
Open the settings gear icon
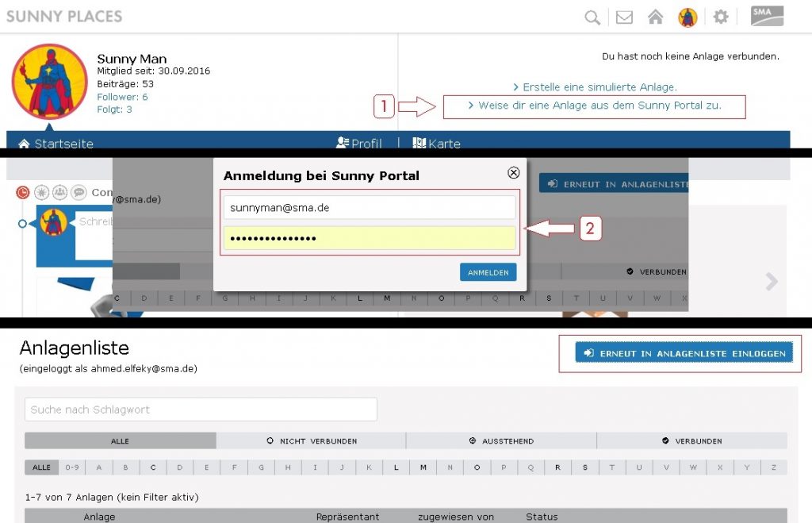tap(721, 17)
